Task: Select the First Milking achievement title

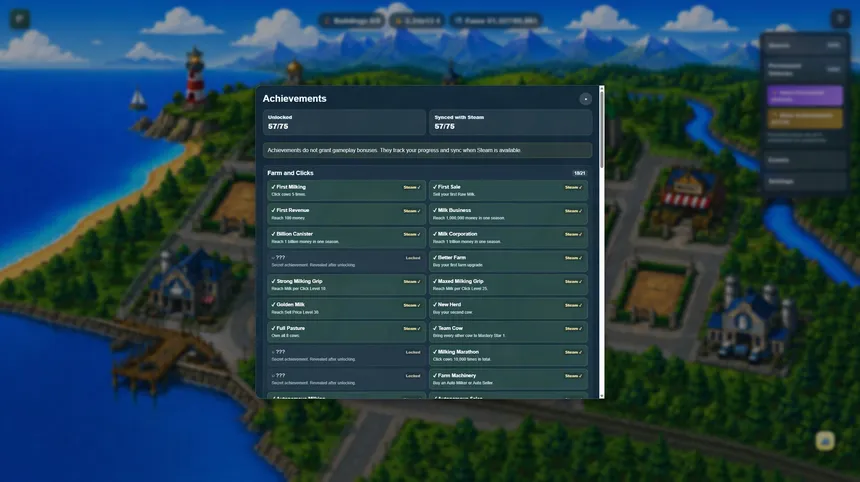Action: click(x=291, y=187)
